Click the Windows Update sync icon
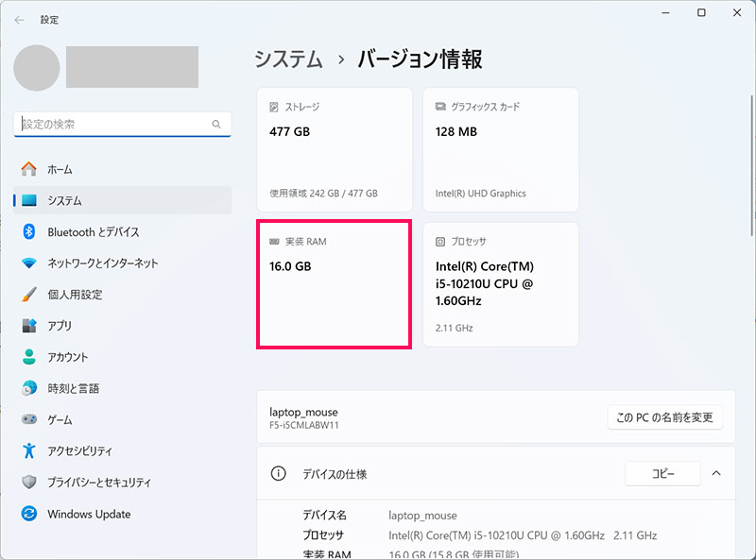756x560 pixels. [x=29, y=514]
